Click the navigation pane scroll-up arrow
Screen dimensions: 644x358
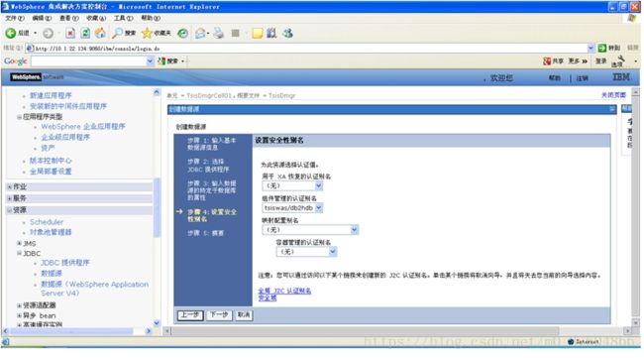157,92
